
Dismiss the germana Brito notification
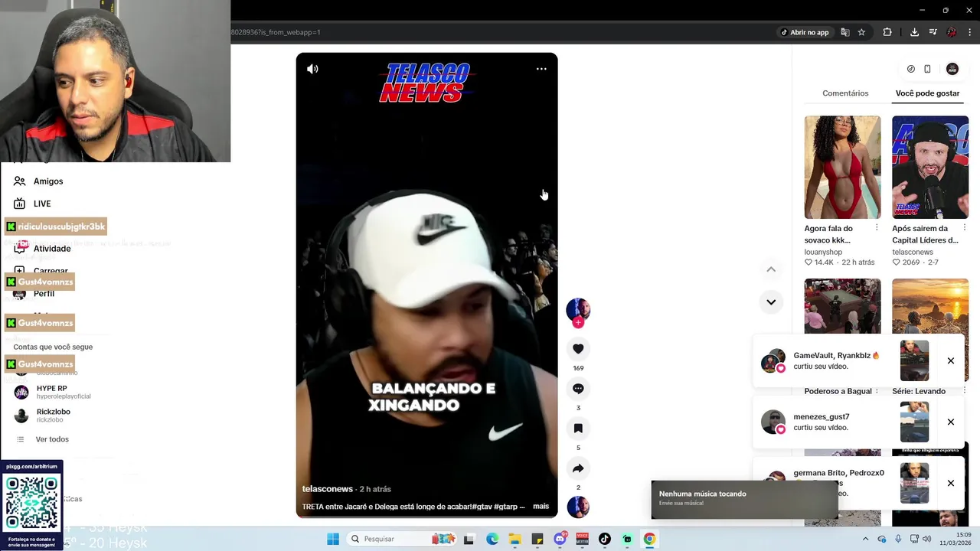click(951, 484)
